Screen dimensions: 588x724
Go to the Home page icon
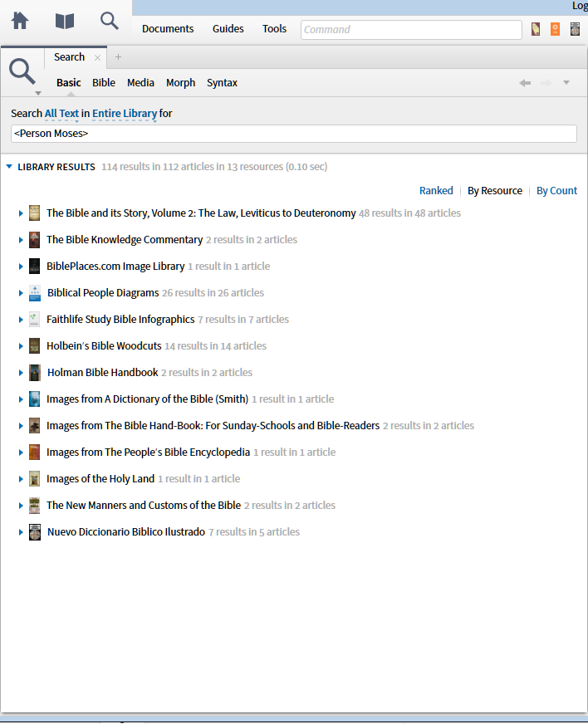20,21
